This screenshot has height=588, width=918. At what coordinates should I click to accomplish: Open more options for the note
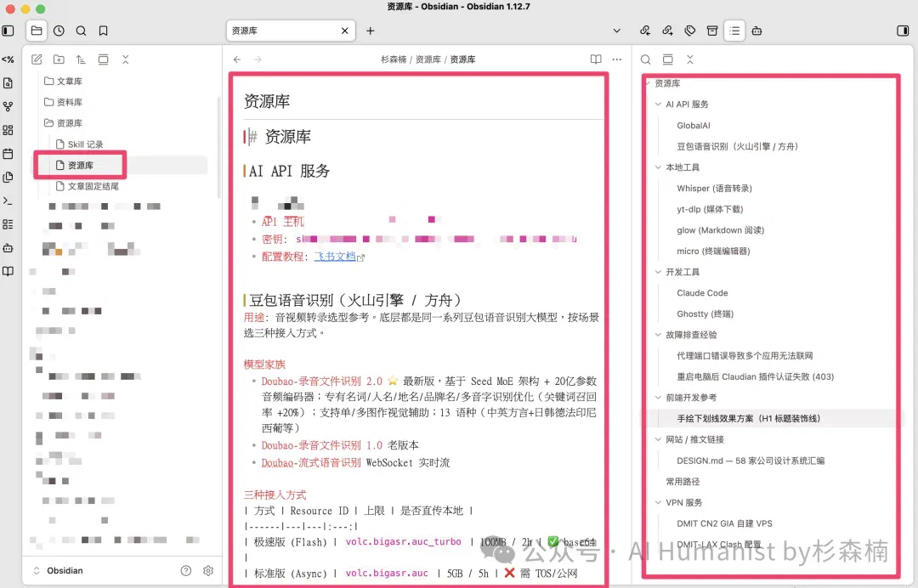coord(617,59)
